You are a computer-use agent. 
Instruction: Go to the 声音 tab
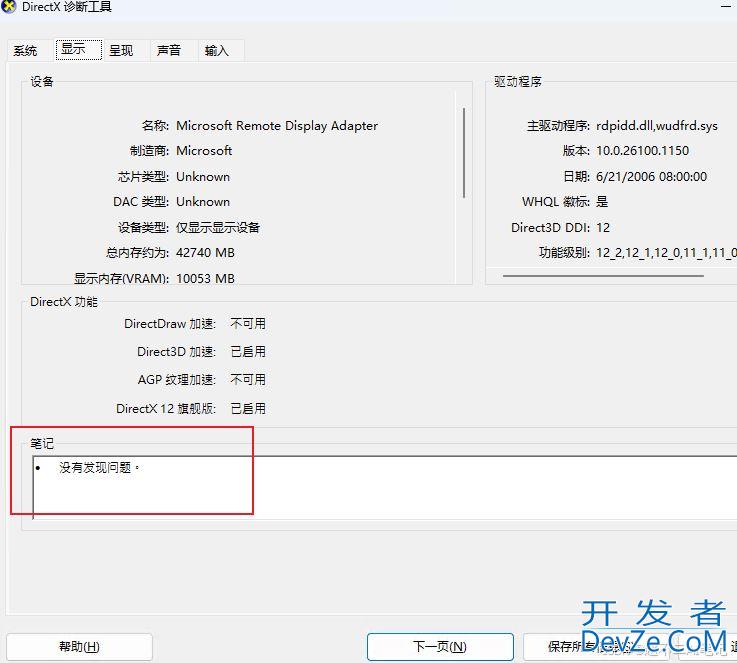pos(169,50)
